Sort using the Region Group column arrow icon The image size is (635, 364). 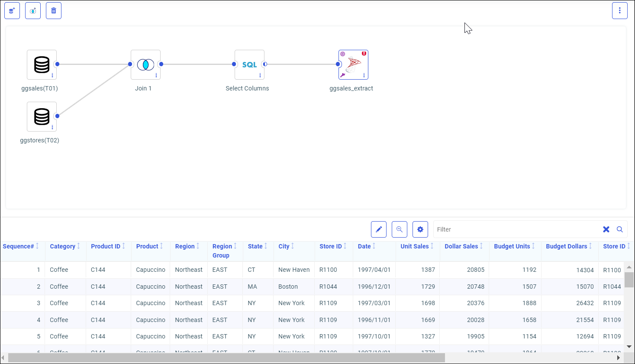coord(235,246)
